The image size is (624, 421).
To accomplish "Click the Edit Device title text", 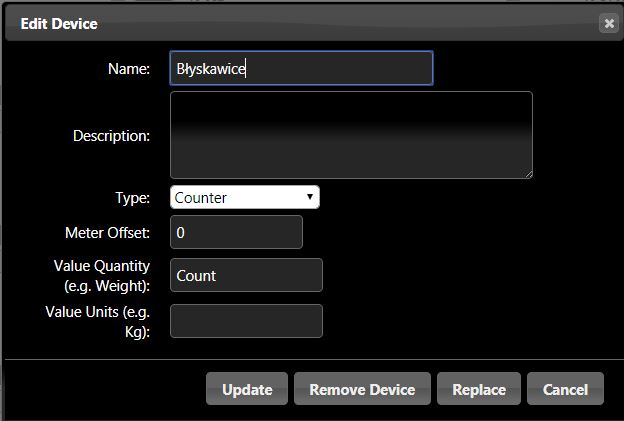I will (59, 24).
